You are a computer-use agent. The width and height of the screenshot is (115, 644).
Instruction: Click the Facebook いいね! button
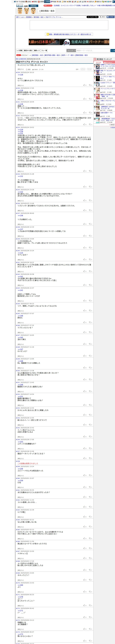(x=110, y=17)
